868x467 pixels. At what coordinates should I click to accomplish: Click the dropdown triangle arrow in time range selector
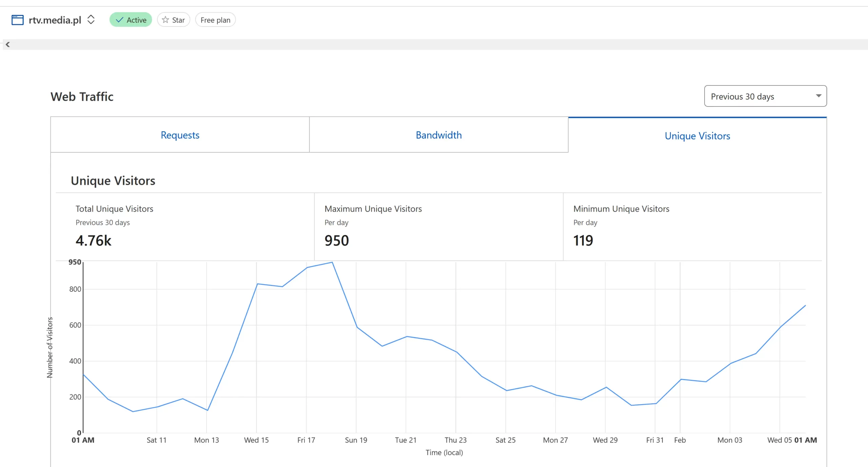click(x=818, y=96)
